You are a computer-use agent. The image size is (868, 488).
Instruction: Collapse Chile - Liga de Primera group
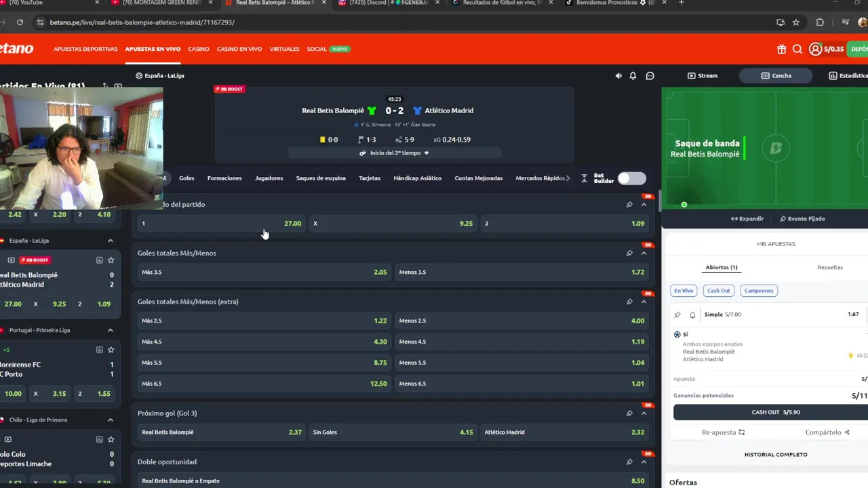click(x=111, y=420)
